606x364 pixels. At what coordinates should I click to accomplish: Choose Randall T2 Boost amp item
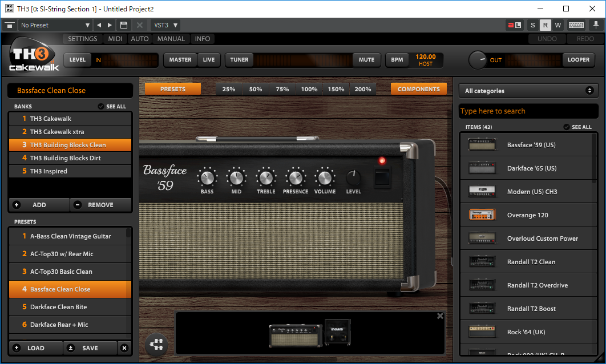click(x=526, y=308)
